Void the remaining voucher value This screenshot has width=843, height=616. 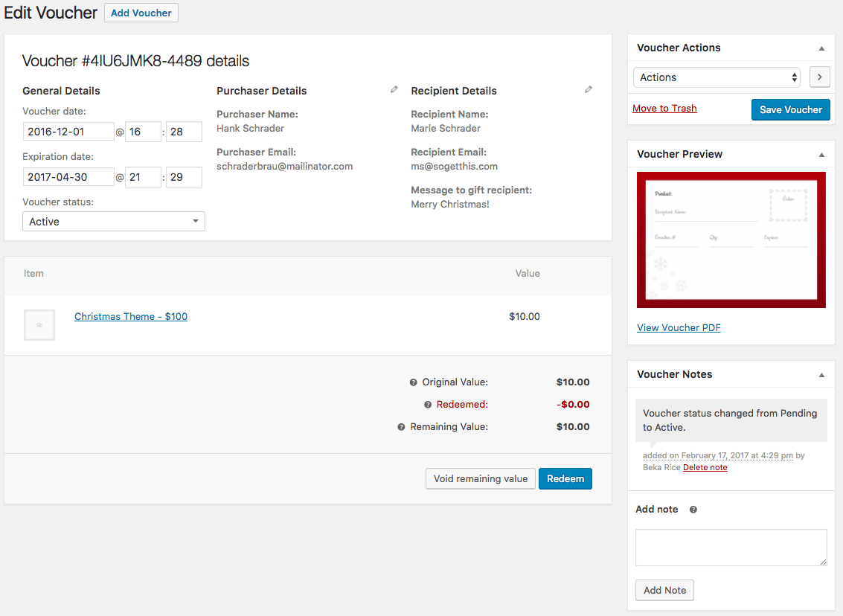click(480, 478)
